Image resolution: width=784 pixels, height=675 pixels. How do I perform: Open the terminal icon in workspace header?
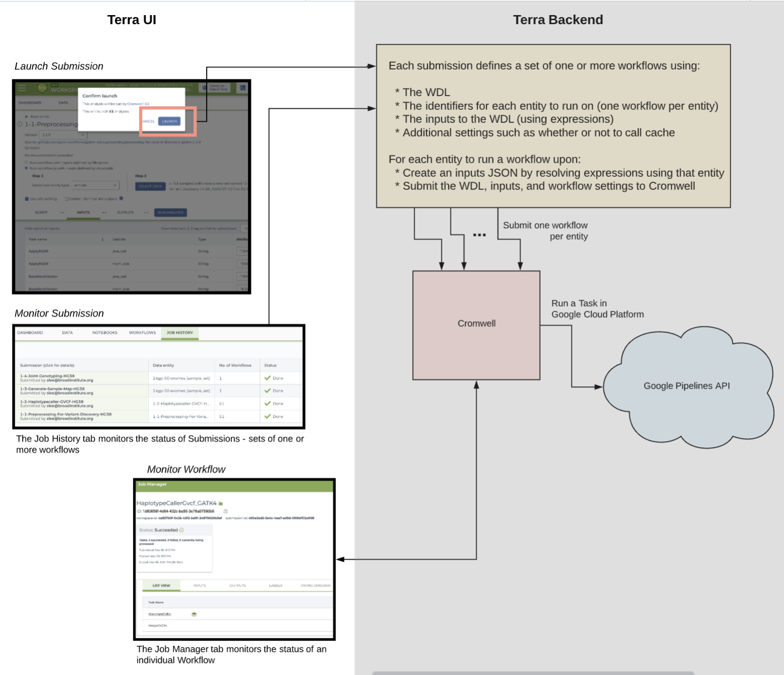[242, 88]
